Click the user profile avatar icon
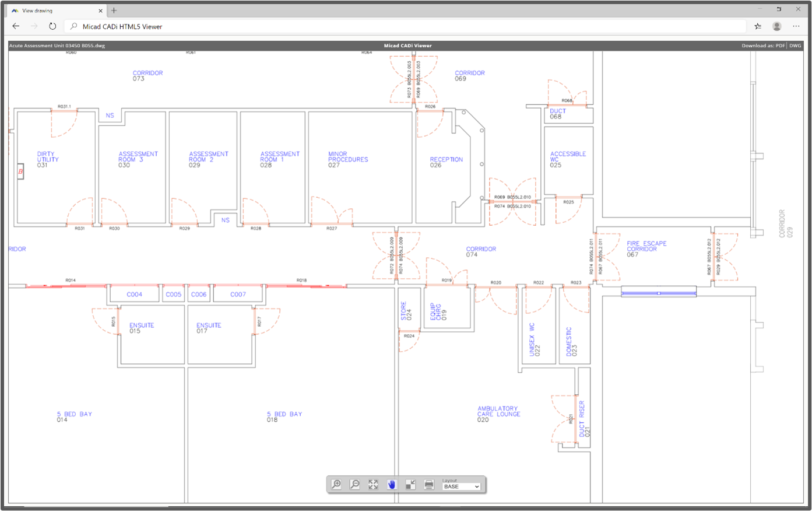812x511 pixels. [776, 26]
